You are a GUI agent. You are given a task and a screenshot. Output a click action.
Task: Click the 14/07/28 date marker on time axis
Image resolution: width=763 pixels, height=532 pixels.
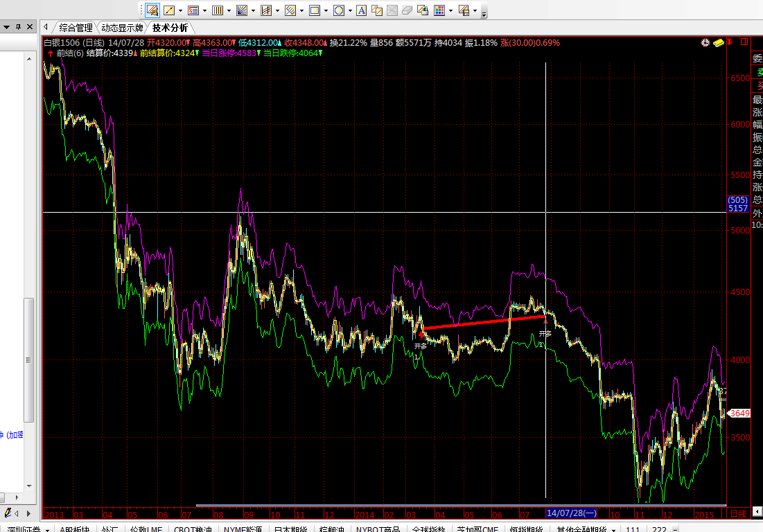point(571,513)
